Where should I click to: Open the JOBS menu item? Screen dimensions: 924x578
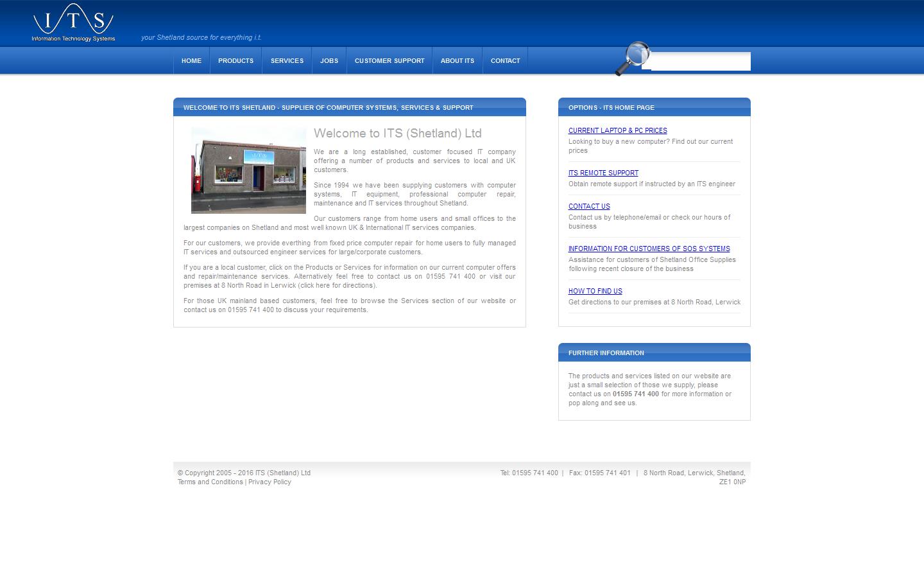pyautogui.click(x=329, y=60)
